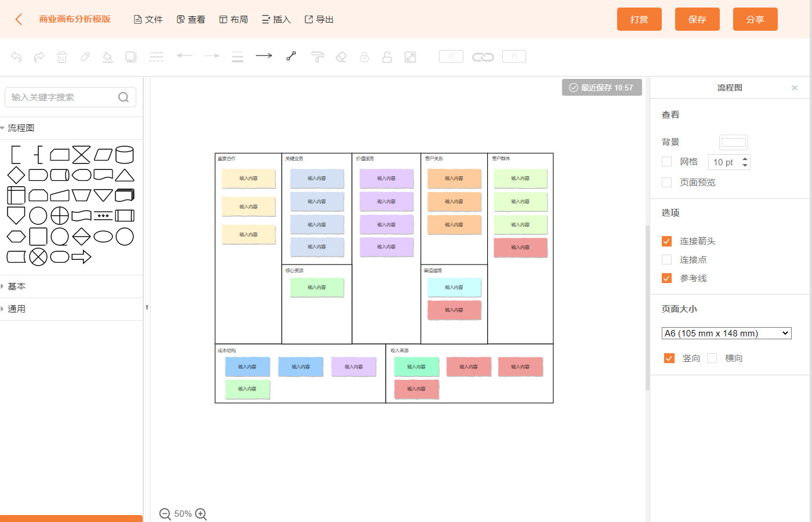Viewport: 812px width, 522px height.
Task: Redo the last undone action
Action: click(x=39, y=57)
